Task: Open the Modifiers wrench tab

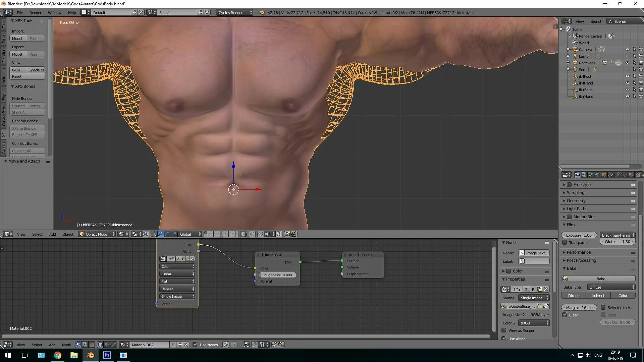Action: [x=617, y=175]
